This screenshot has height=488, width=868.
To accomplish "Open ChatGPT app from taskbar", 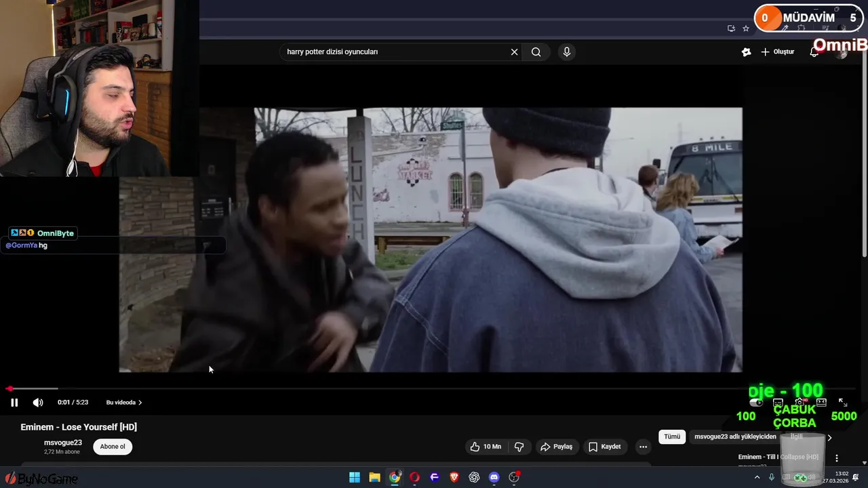I will [474, 477].
